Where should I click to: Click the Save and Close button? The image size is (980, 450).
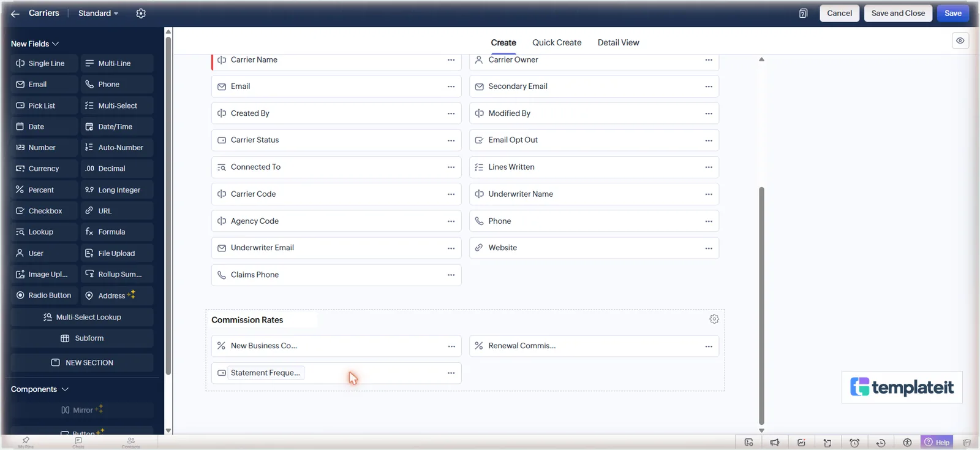[898, 13]
